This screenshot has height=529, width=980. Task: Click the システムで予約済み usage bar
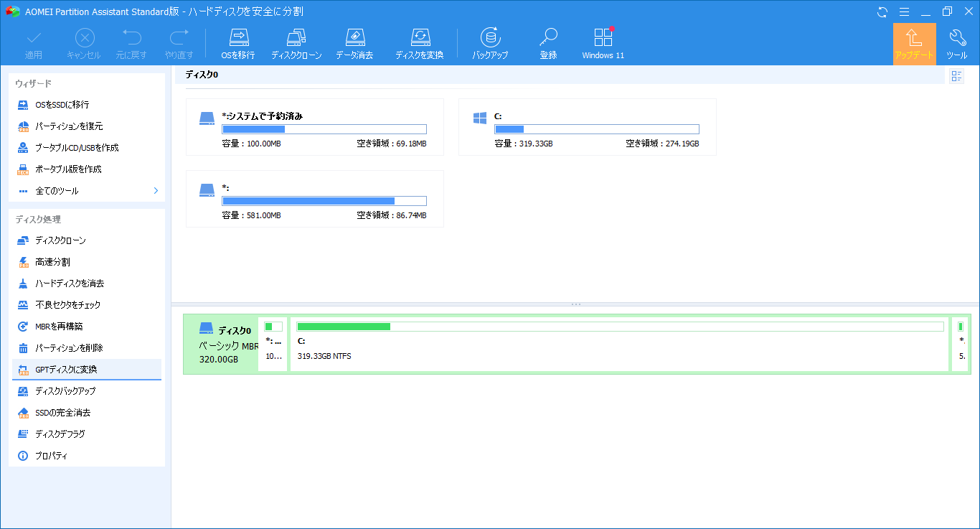pos(324,129)
